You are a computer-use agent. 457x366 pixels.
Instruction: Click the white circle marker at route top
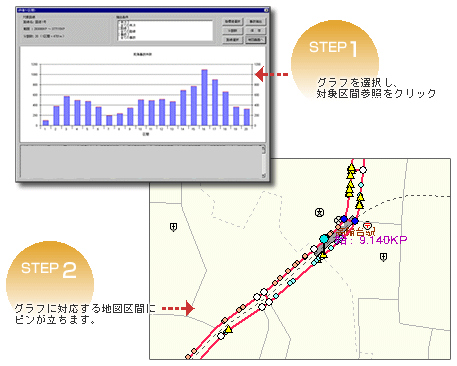point(363,170)
